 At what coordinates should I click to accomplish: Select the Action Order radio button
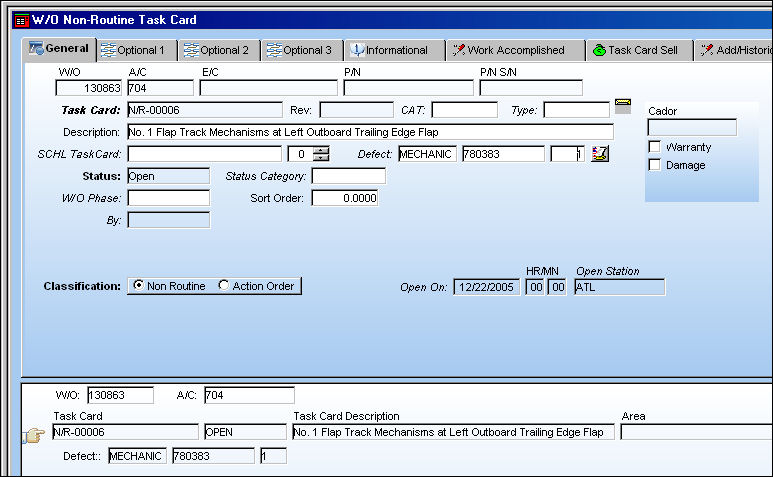pos(224,285)
